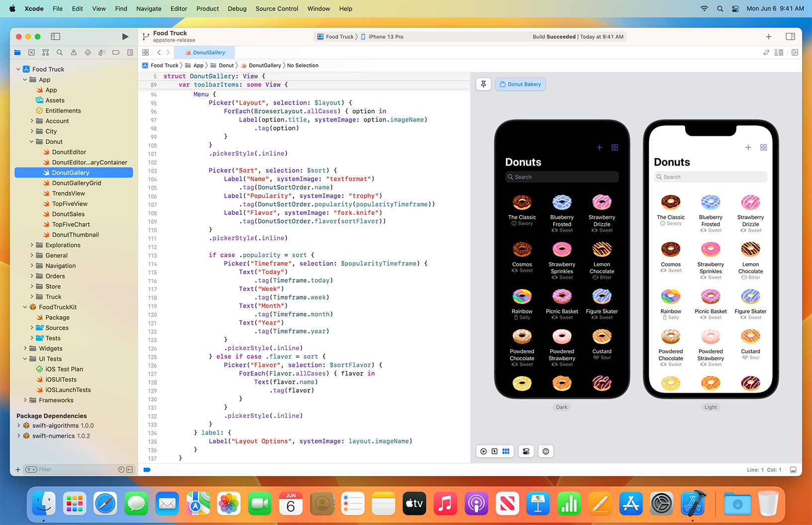The image size is (812, 525).
Task: Show the issue navigator warning triangle
Action: (73, 52)
